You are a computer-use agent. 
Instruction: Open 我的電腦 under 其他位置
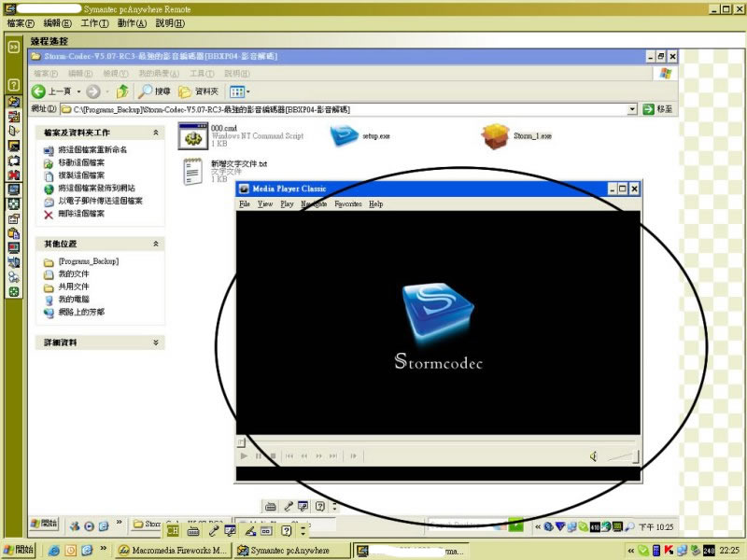click(x=74, y=300)
